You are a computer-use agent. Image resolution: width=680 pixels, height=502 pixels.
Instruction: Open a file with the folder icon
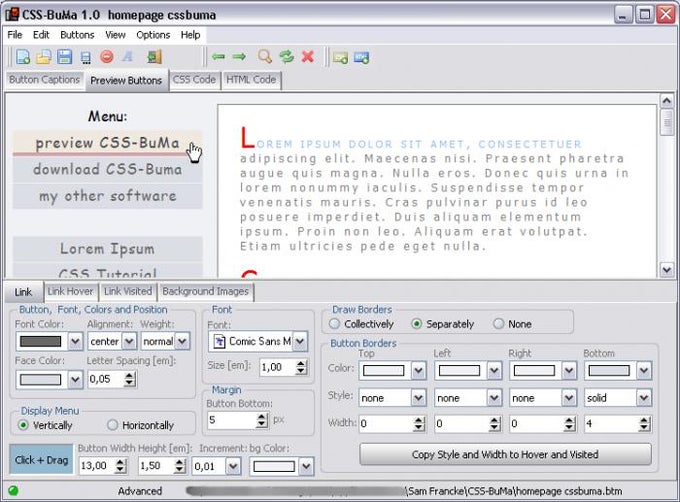tap(43, 57)
